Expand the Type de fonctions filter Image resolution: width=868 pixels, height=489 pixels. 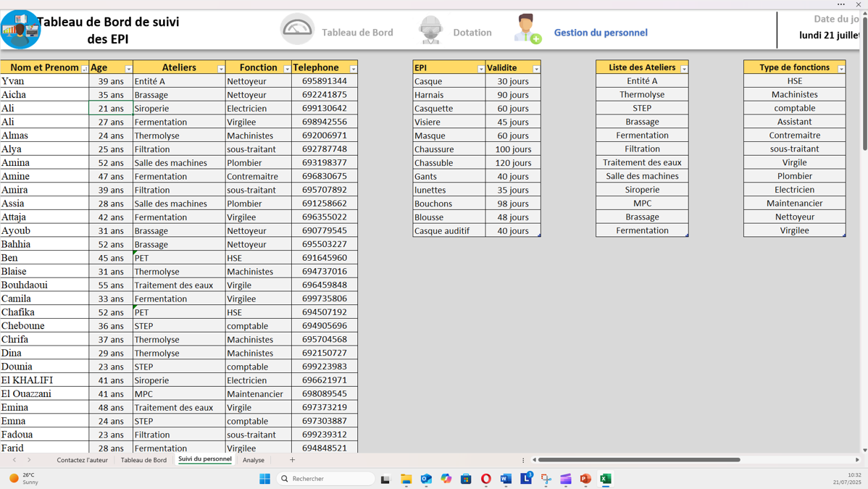pos(841,69)
